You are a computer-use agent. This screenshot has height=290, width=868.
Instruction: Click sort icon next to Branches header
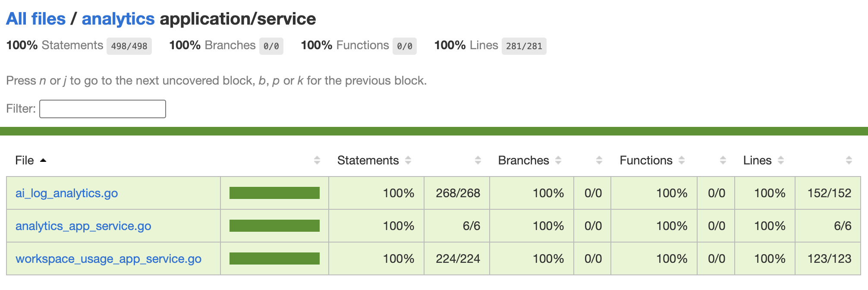[x=558, y=161]
